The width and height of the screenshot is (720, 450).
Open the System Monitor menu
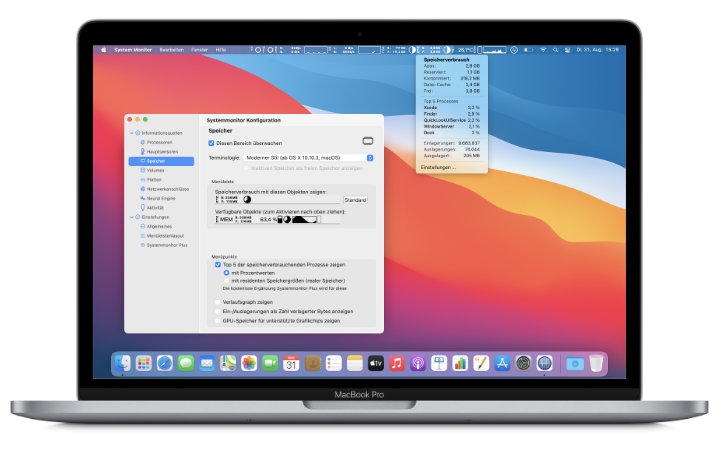tap(133, 50)
